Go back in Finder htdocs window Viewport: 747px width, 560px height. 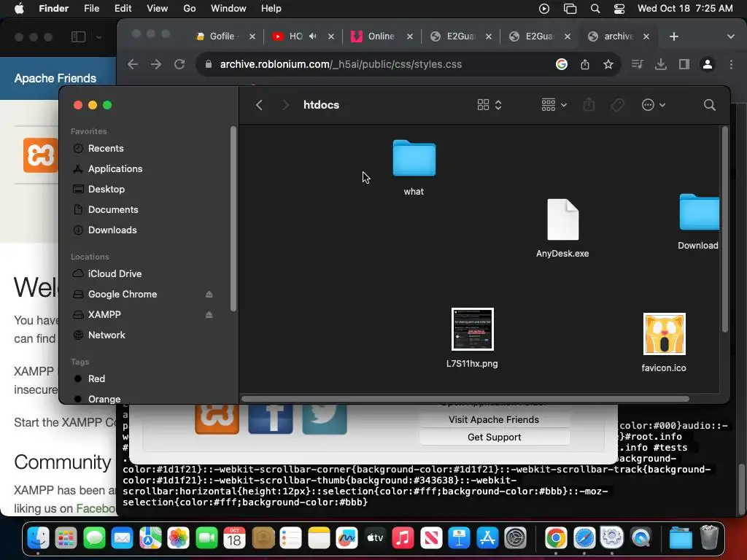coord(259,105)
